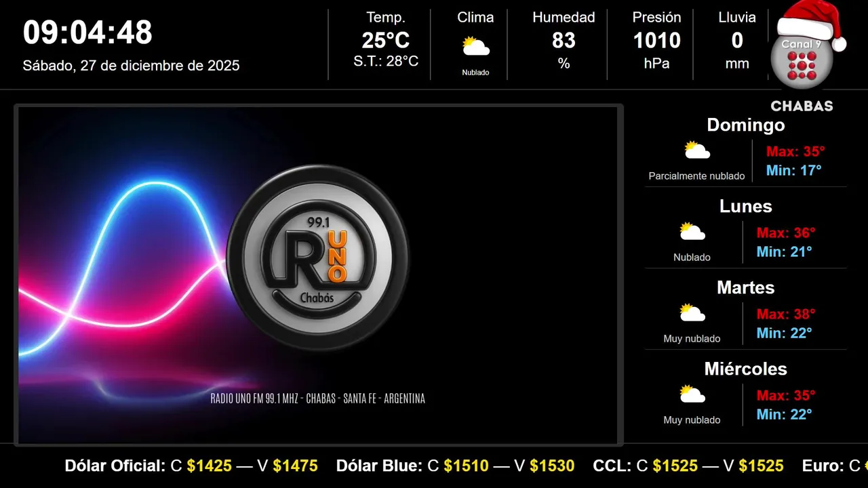Click the Muy nublado text under Martes
This screenshot has height=488, width=868.
pos(692,339)
